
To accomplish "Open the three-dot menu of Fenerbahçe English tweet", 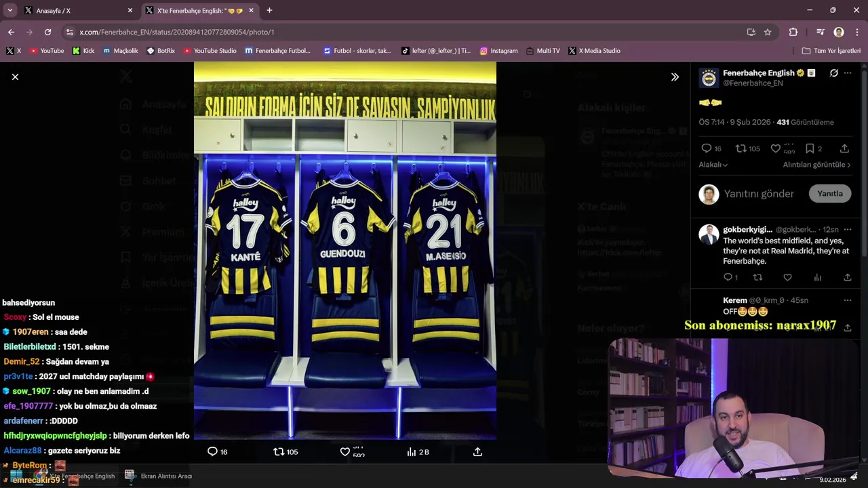I will point(848,73).
